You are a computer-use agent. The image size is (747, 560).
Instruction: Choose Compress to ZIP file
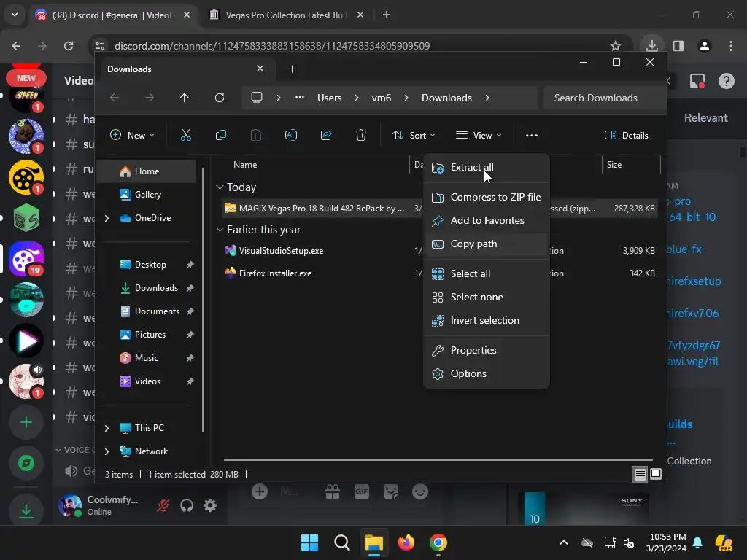[x=486, y=197]
